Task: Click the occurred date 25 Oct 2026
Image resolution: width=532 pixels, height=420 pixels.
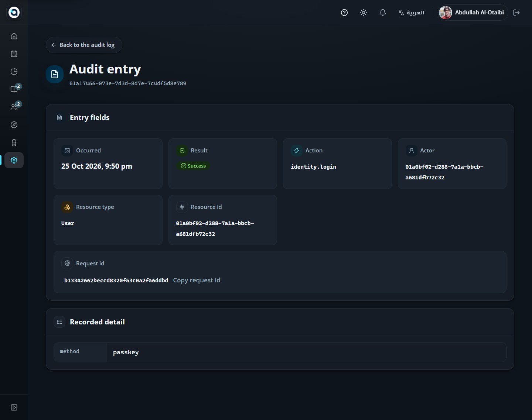Action: click(x=97, y=166)
